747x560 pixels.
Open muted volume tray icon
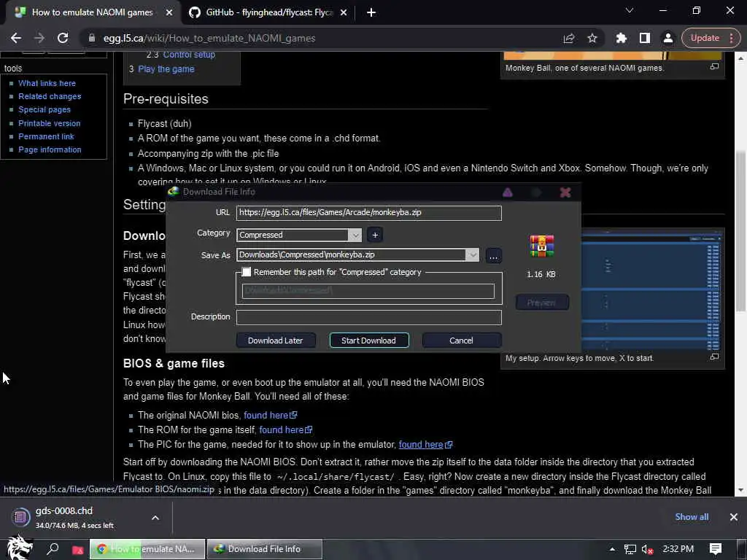647,550
